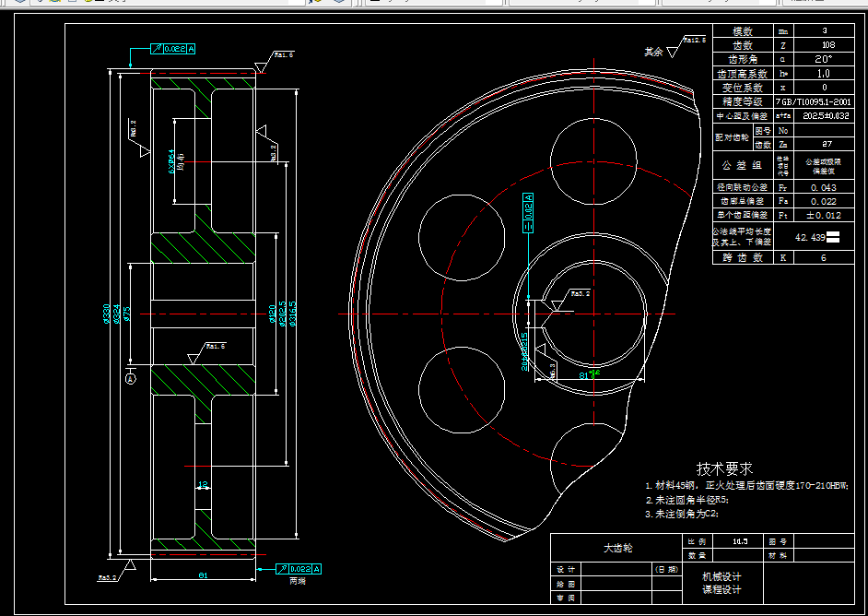The width and height of the screenshot is (868, 616).
Task: Select the "ø202.5" dimension text
Action: 282,314
